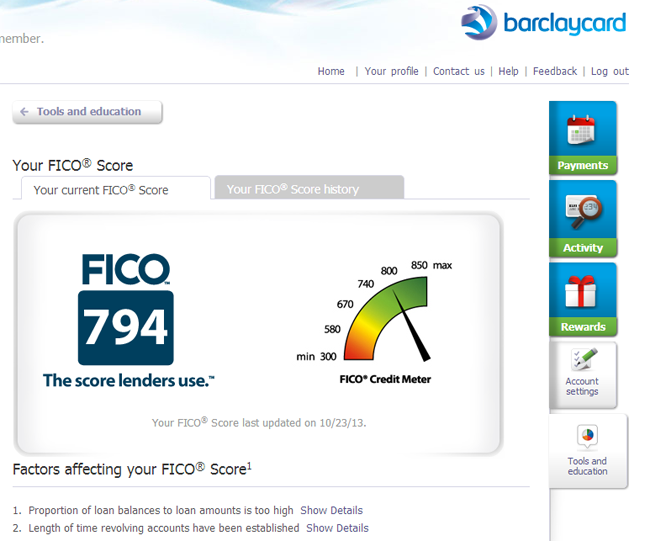This screenshot has width=650, height=541.
Task: Click the 800 label on credit meter
Action: point(389,271)
